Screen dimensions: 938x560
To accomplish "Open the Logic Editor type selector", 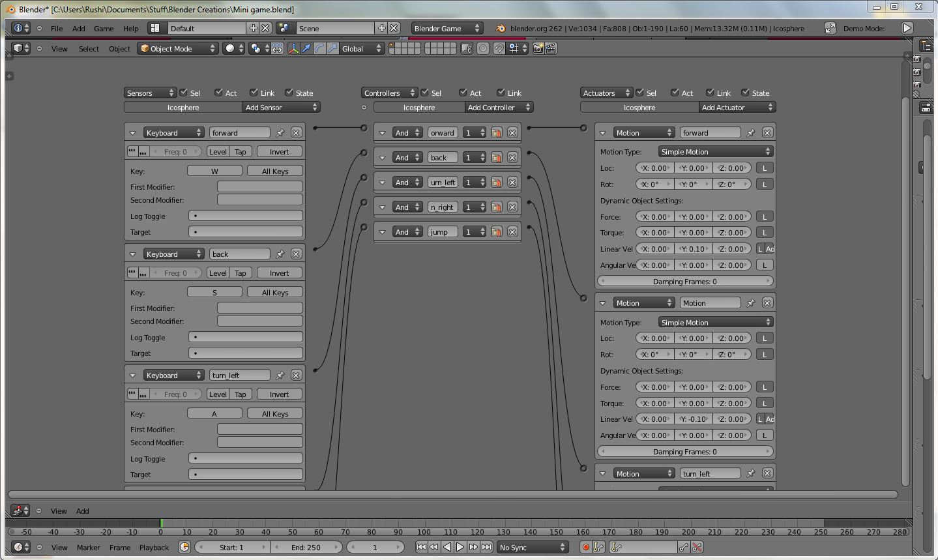I will (x=22, y=510).
